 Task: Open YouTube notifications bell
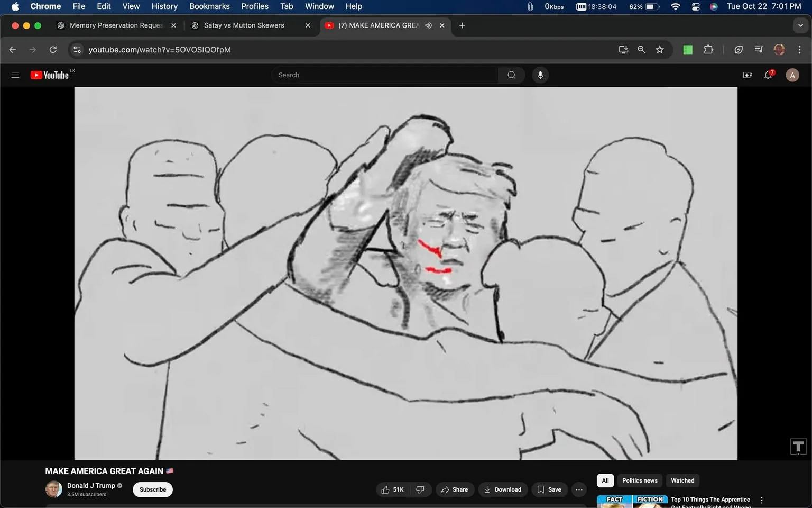click(x=769, y=75)
